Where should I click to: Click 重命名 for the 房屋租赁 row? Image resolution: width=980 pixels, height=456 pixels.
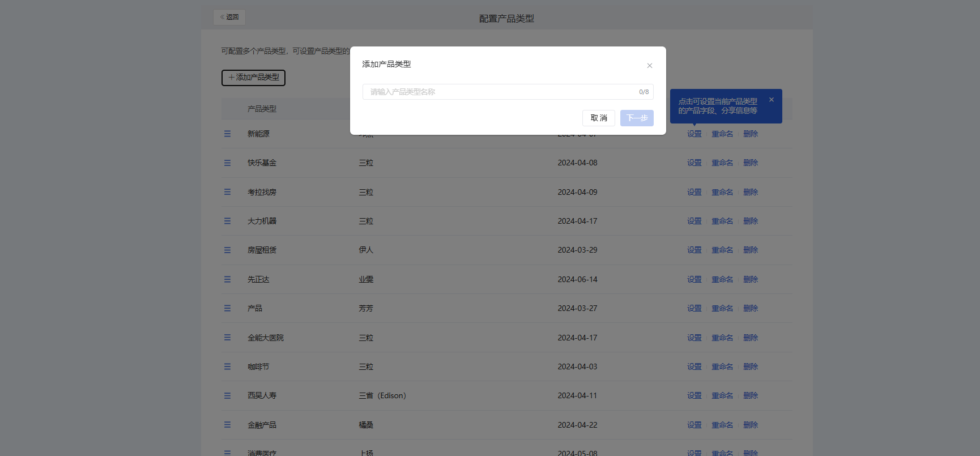pos(722,250)
